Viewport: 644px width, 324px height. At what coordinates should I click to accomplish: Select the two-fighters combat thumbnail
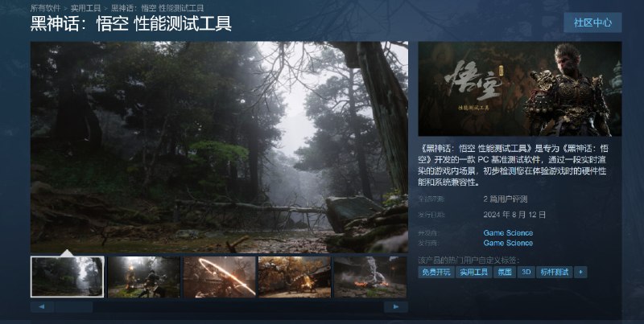(144, 277)
